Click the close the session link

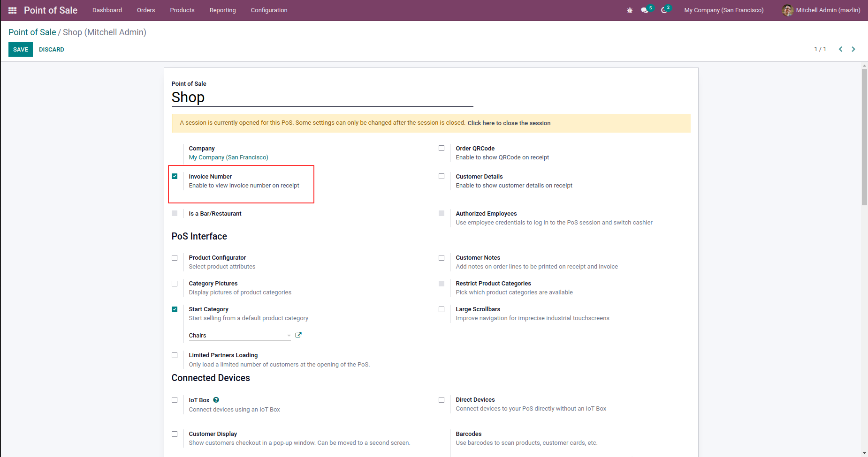coord(509,123)
